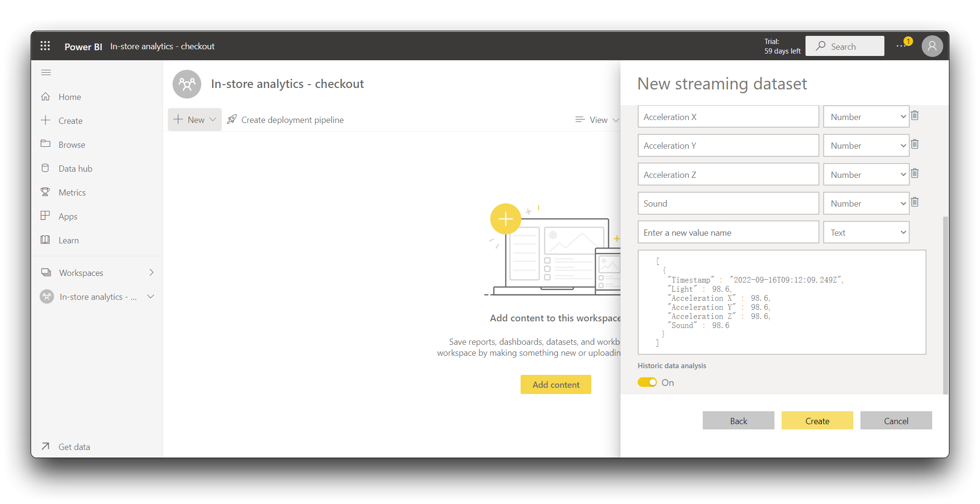Click the workspace avatar next to title

187,84
